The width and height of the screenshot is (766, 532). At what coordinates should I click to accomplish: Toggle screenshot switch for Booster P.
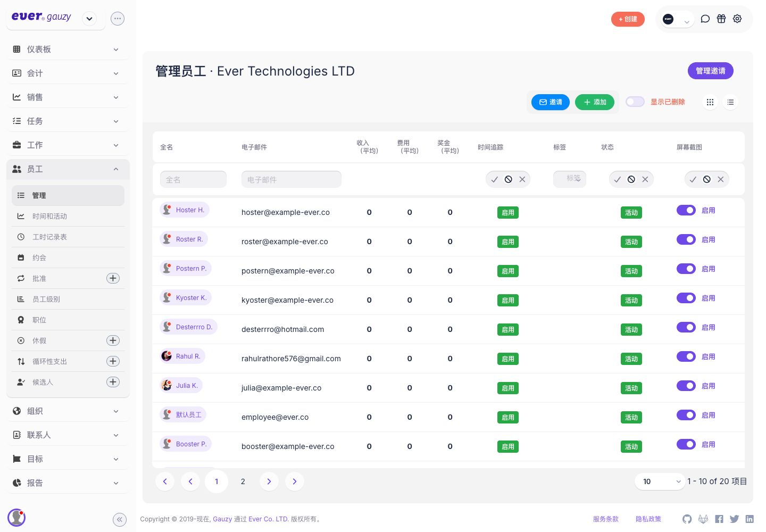[x=686, y=444]
